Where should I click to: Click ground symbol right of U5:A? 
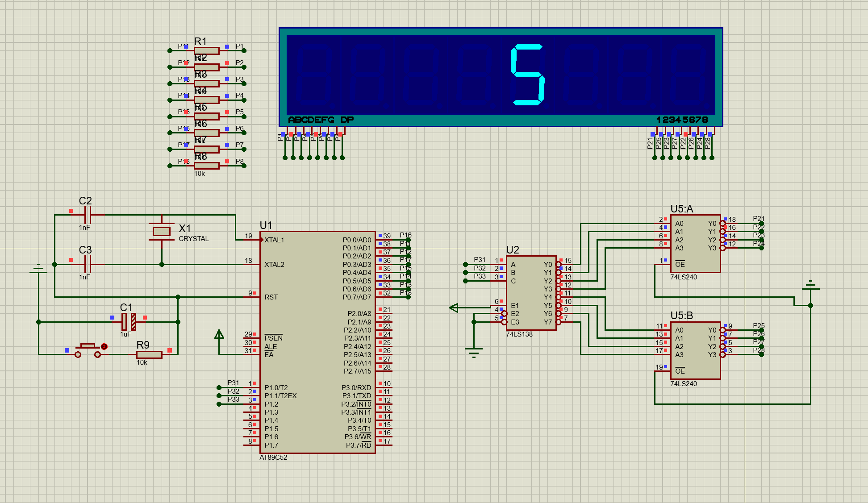click(810, 286)
